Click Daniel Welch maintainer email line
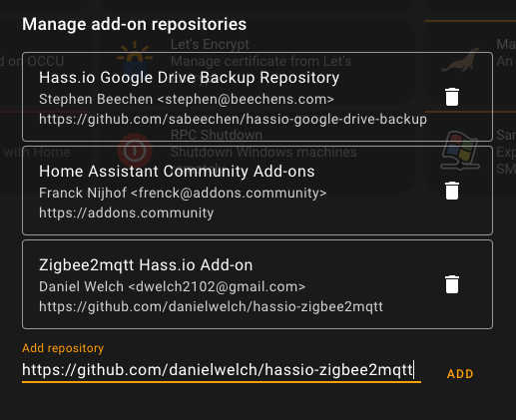This screenshot has width=516, height=420. 172,286
